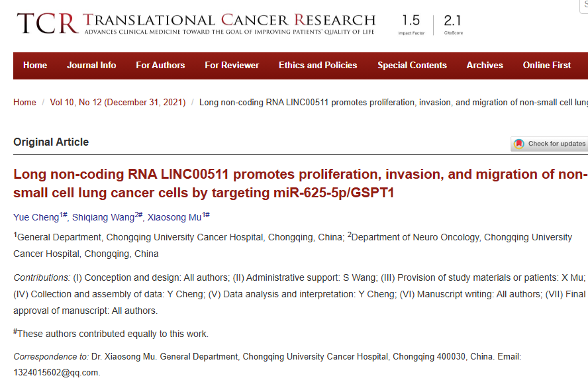Click the TCR journal logo
The height and width of the screenshot is (388, 588).
48,23
